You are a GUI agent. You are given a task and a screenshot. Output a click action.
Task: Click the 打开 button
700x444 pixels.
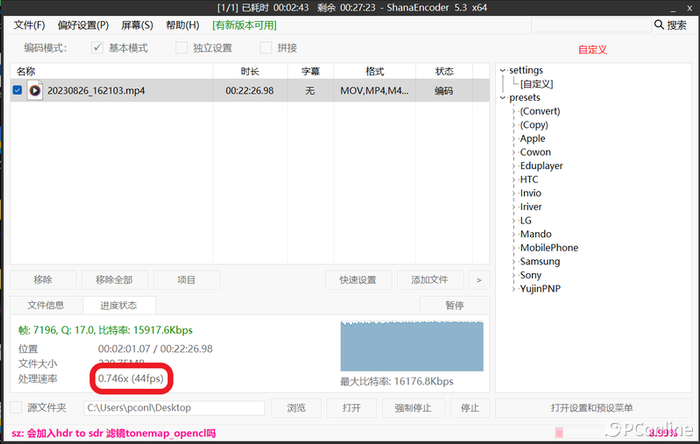click(351, 408)
